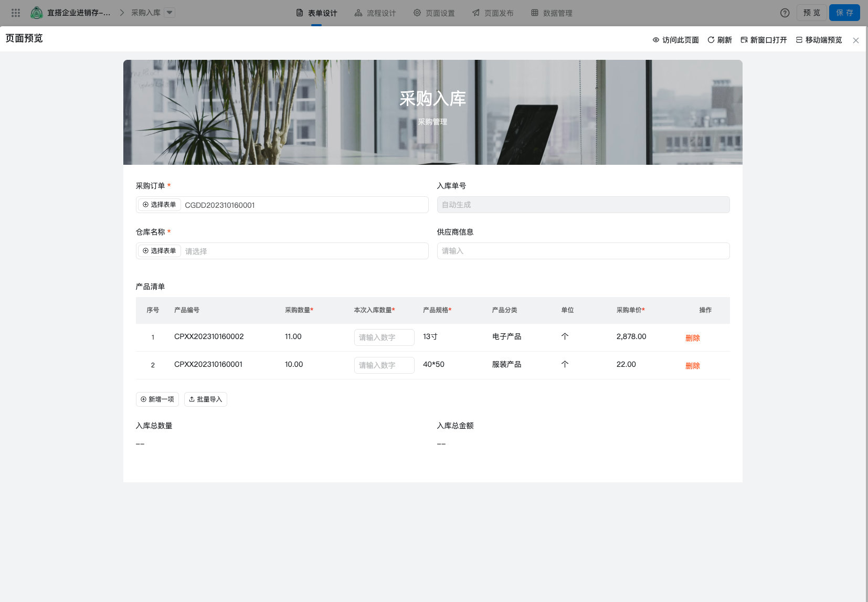Image resolution: width=868 pixels, height=602 pixels.
Task: Switch to the 流程设计 tab
Action: [x=375, y=13]
